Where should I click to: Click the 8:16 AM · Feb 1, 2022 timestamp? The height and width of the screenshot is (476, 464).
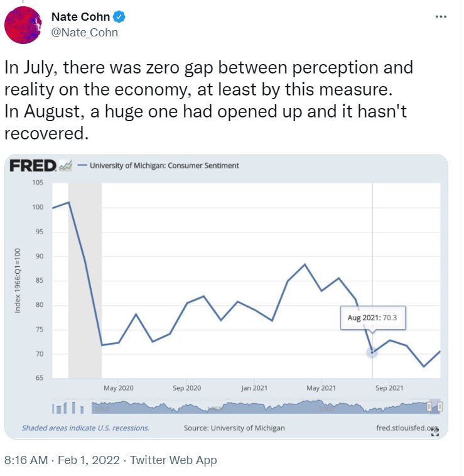click(61, 460)
